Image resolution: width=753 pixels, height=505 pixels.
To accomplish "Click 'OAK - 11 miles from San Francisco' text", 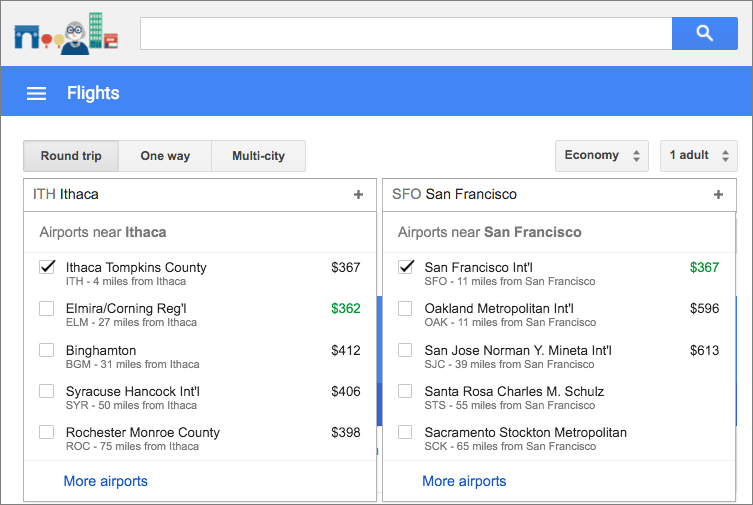I will [510, 322].
